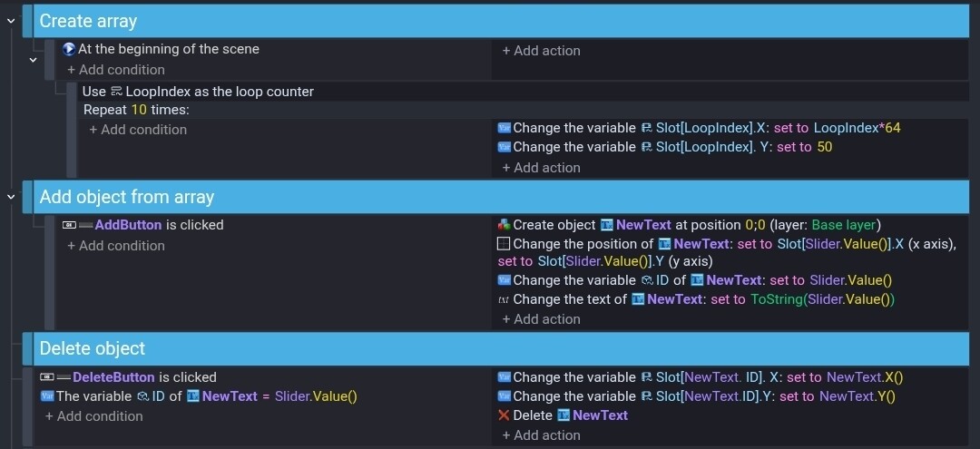The image size is (980, 449).
Task: Add an action for the beginning of scene event
Action: [x=541, y=51]
